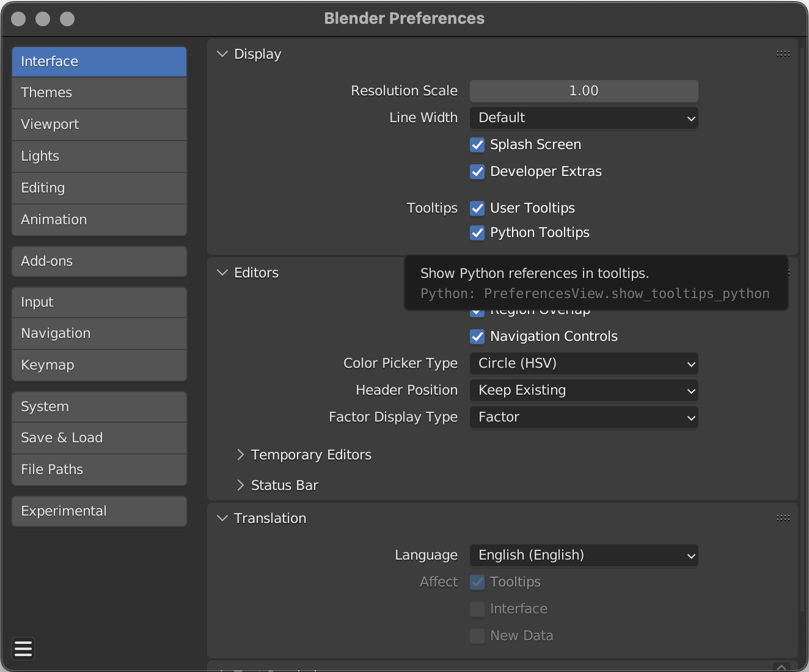Open the File Paths section
Image resolution: width=809 pixels, height=672 pixels.
tap(99, 470)
